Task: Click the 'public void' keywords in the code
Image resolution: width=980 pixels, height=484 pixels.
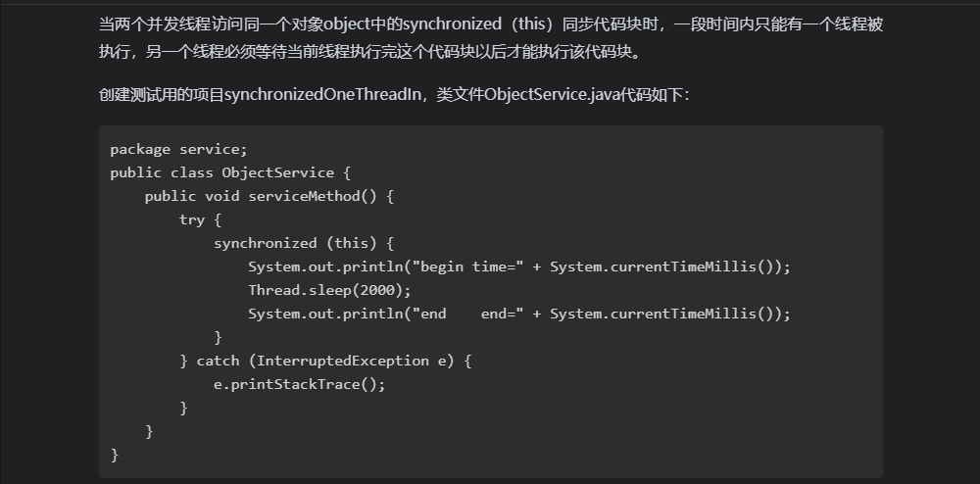Action: (192, 196)
